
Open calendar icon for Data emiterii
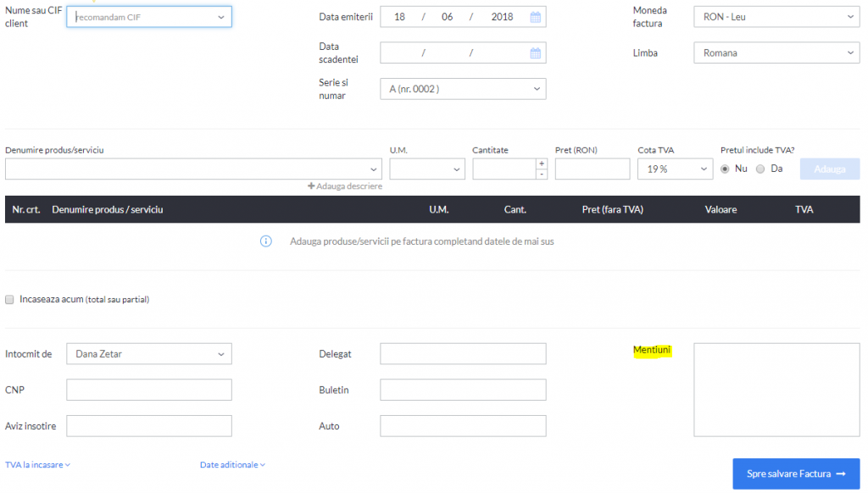(536, 17)
